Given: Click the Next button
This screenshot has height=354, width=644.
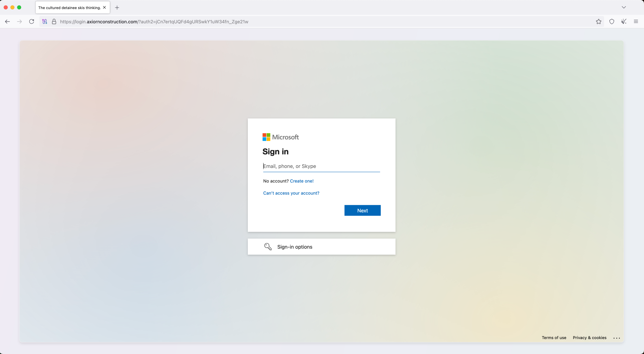Looking at the screenshot, I should coord(362,210).
